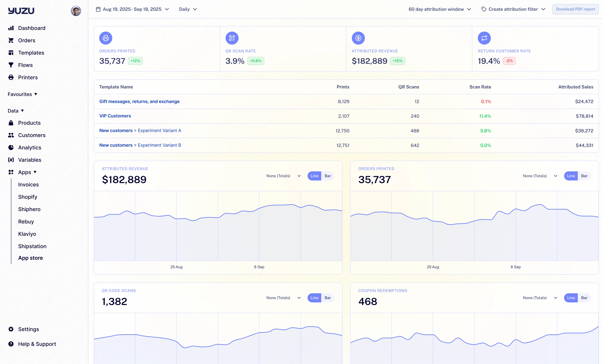603x364 pixels.
Task: Open Flows via its funnel icon
Action: click(x=11, y=65)
